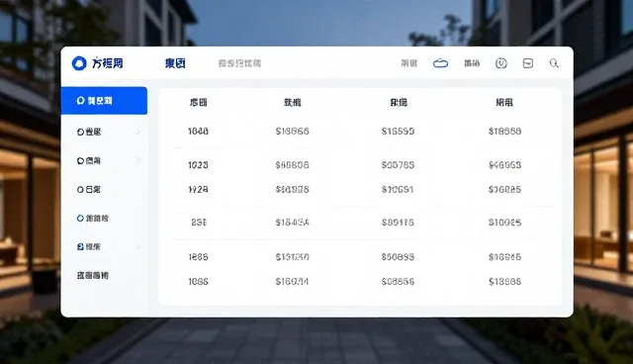
Task: Click the white circle icon on the blue sidebar item
Action: (80, 101)
